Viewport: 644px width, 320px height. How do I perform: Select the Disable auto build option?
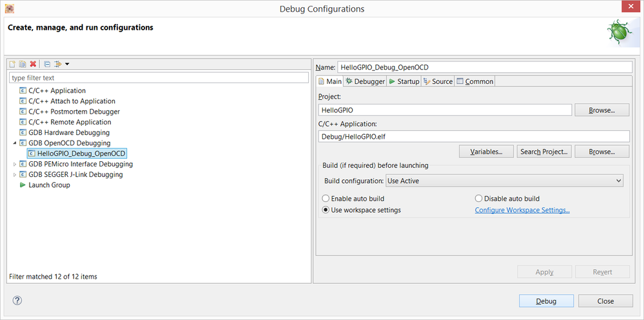(479, 199)
